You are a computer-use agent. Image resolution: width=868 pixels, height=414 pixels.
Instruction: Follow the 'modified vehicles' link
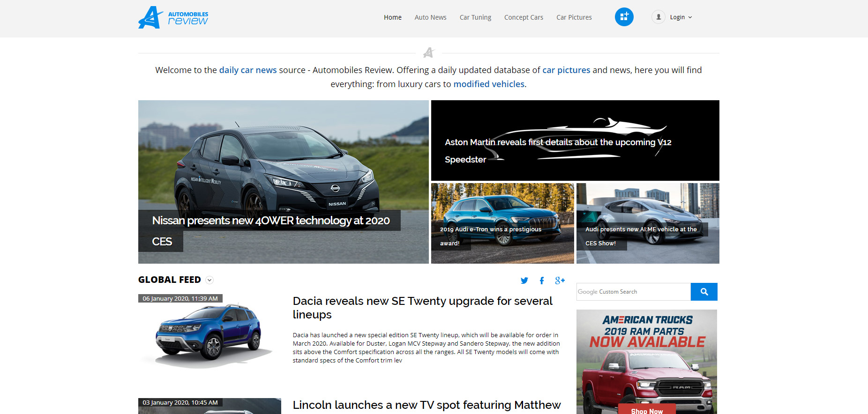[489, 84]
